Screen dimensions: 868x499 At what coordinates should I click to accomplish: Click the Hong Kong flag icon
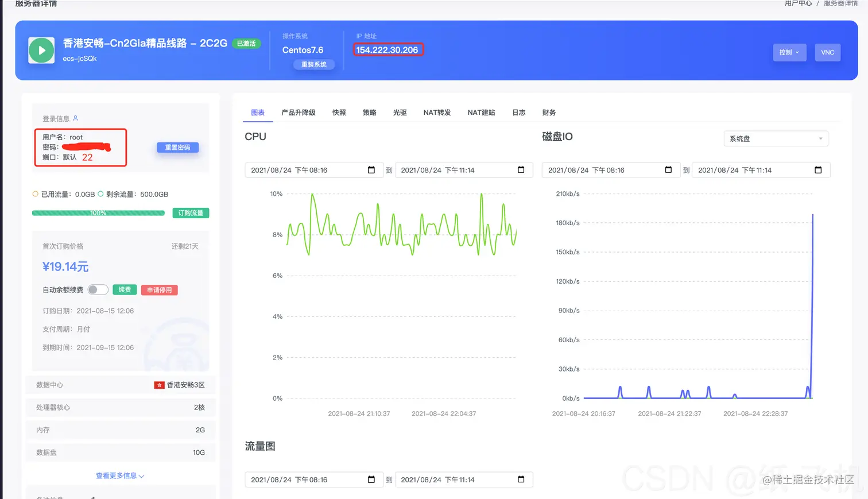pos(160,385)
